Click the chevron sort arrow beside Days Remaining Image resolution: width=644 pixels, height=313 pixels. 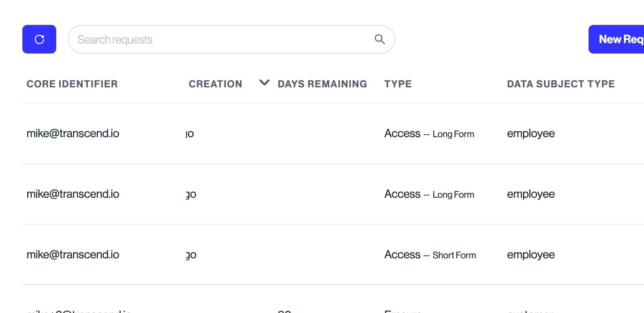264,83
